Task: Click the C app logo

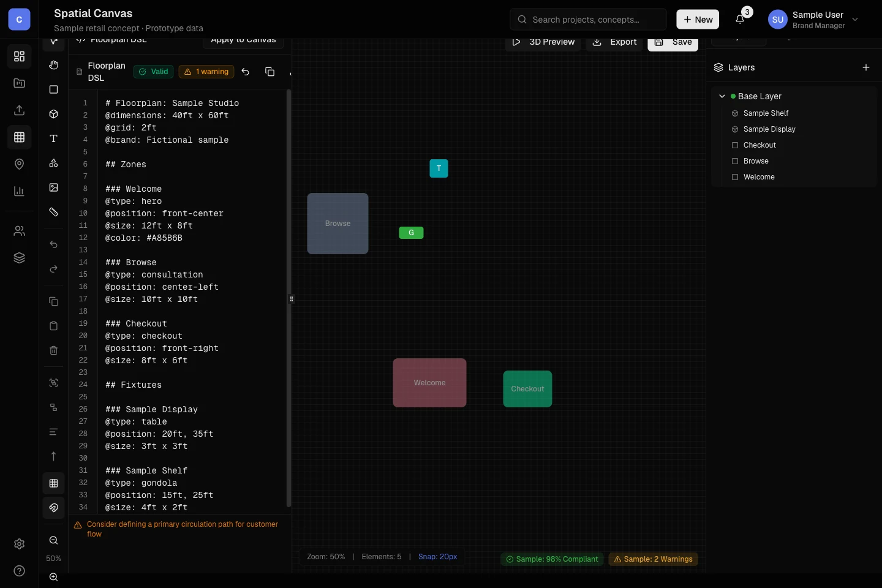Action: 19,20
